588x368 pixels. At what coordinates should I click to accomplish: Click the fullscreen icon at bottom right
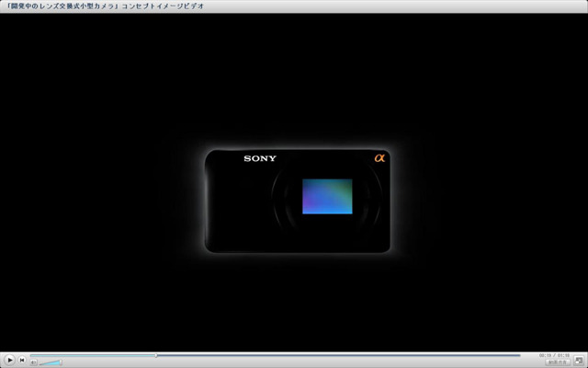579,360
